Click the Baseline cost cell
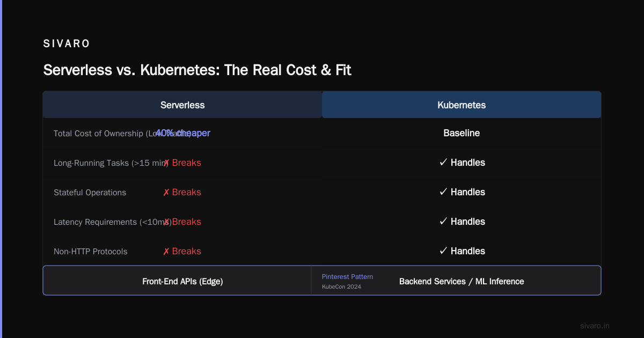 (462, 133)
